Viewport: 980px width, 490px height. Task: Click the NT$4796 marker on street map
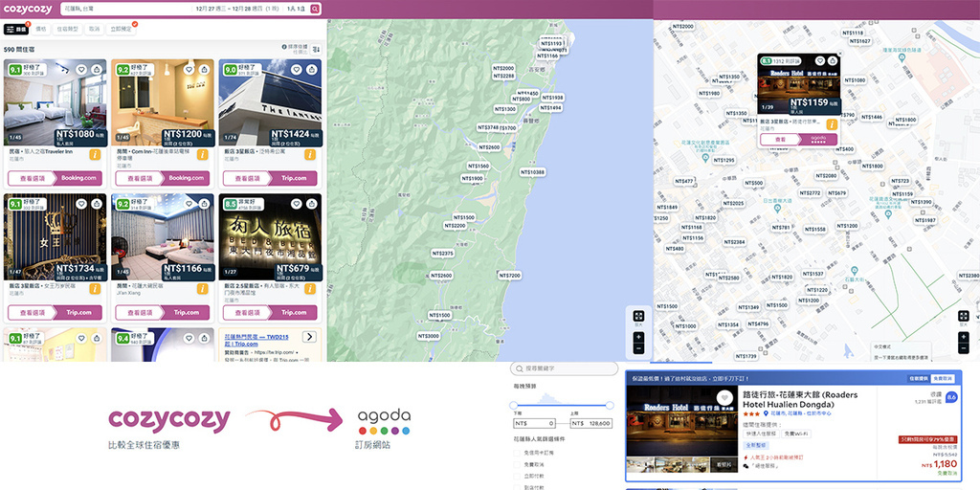(x=757, y=324)
